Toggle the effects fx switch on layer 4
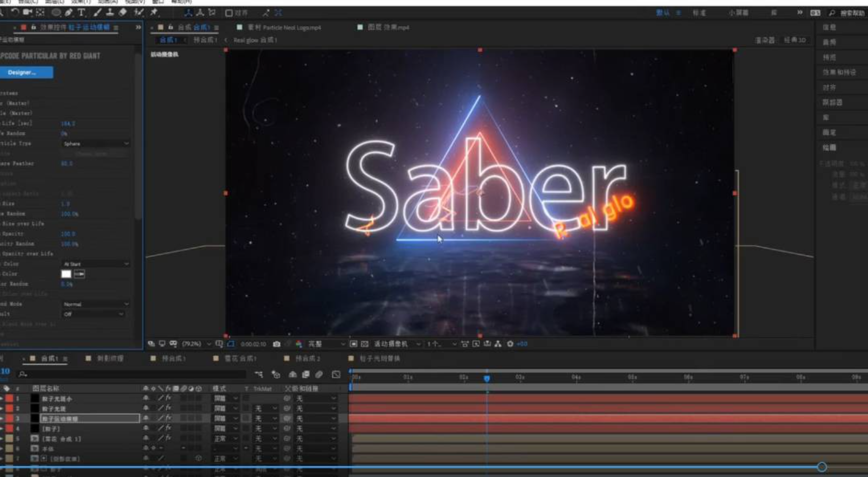This screenshot has height=477, width=868. point(168,429)
